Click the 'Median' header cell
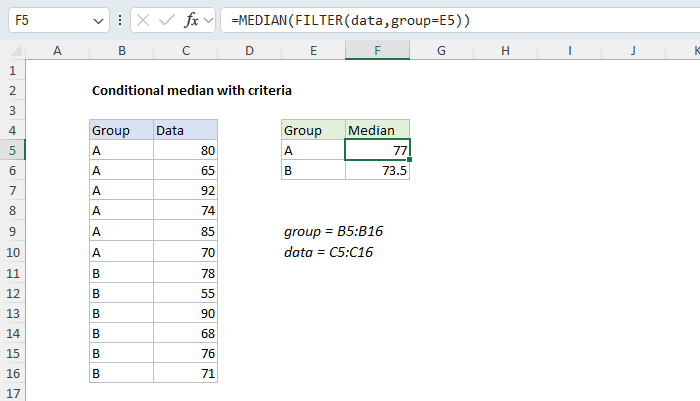The width and height of the screenshot is (700, 401). click(377, 130)
